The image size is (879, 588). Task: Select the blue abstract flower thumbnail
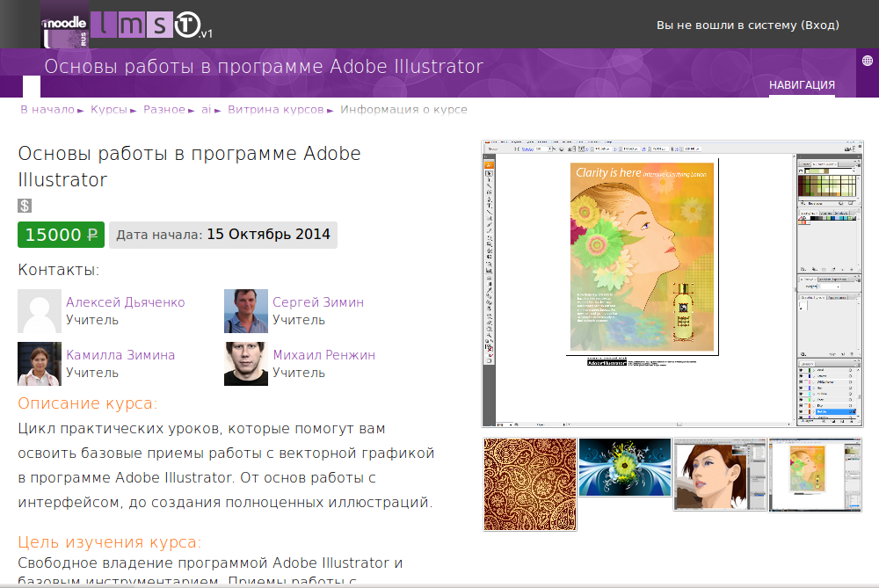pyautogui.click(x=625, y=468)
